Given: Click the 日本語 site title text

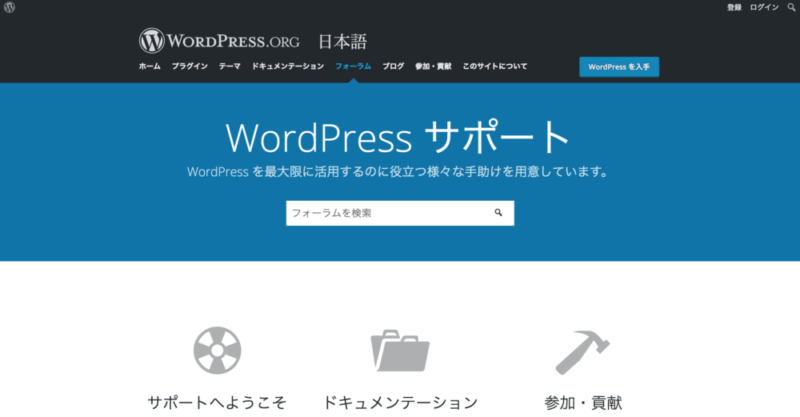Looking at the screenshot, I should pyautogui.click(x=343, y=41).
